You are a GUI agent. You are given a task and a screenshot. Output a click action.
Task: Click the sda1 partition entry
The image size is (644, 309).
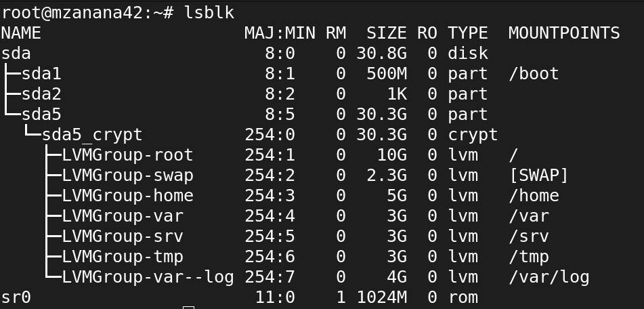(41, 74)
